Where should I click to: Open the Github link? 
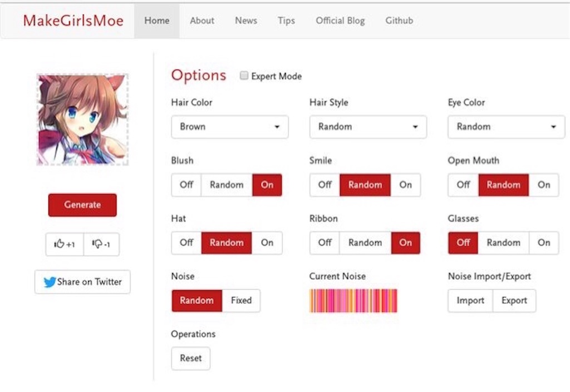click(x=399, y=21)
